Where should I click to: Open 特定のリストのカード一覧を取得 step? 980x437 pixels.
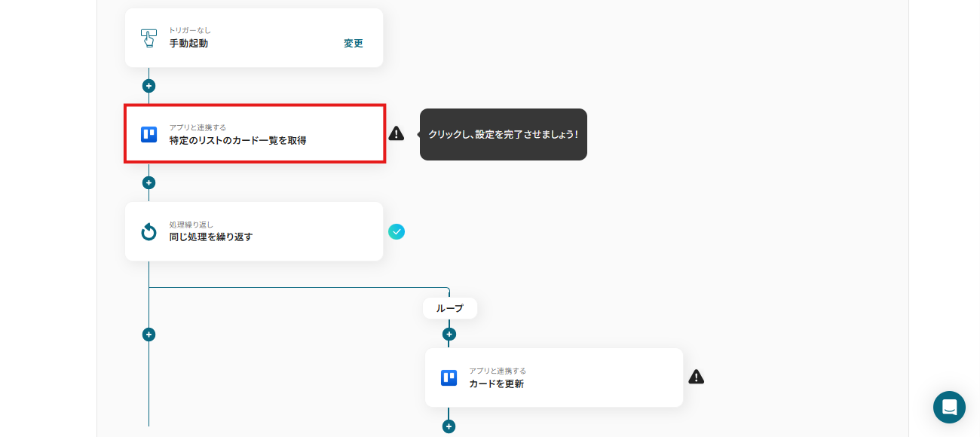coord(255,134)
